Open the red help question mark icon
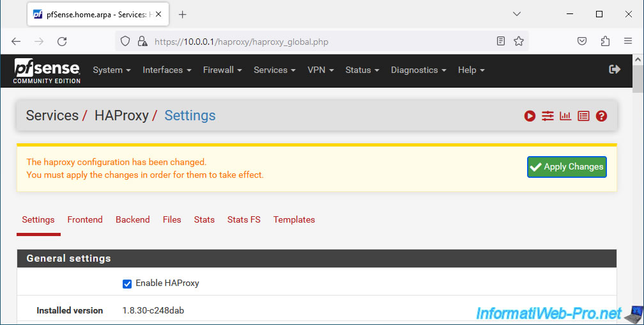The image size is (644, 325). click(x=601, y=116)
